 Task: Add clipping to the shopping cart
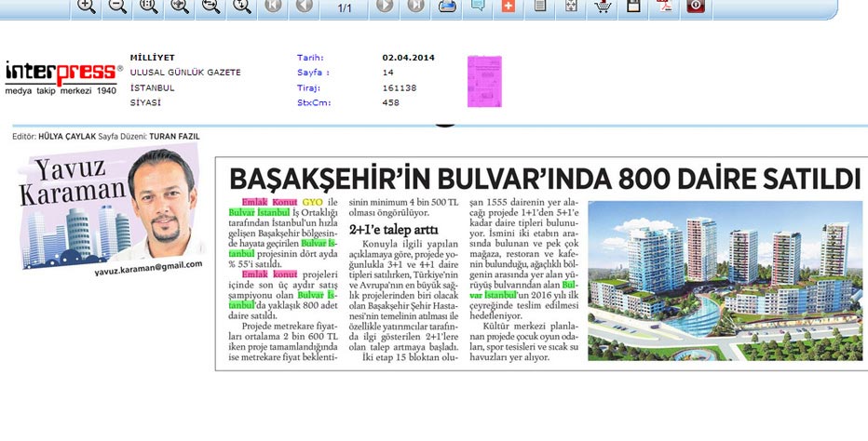point(603,6)
